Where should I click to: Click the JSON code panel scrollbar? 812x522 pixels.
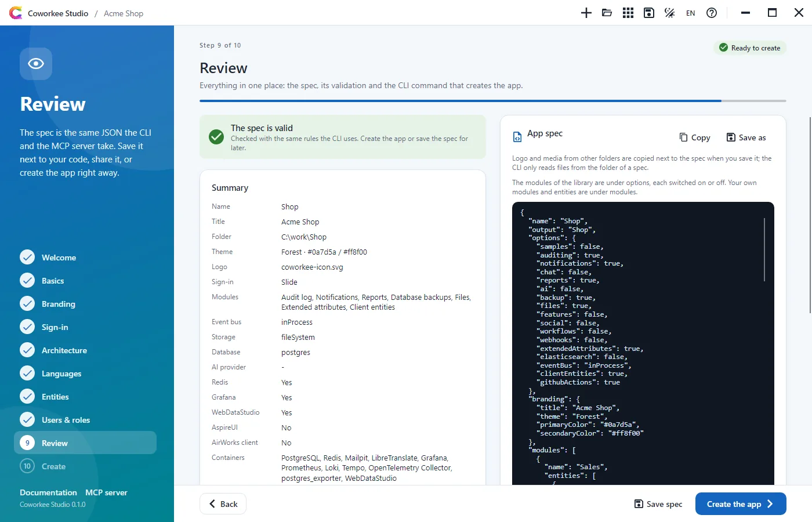pyautogui.click(x=764, y=249)
